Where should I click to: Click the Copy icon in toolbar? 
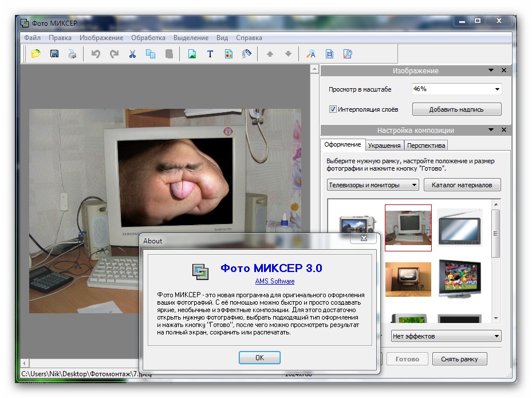tap(151, 54)
